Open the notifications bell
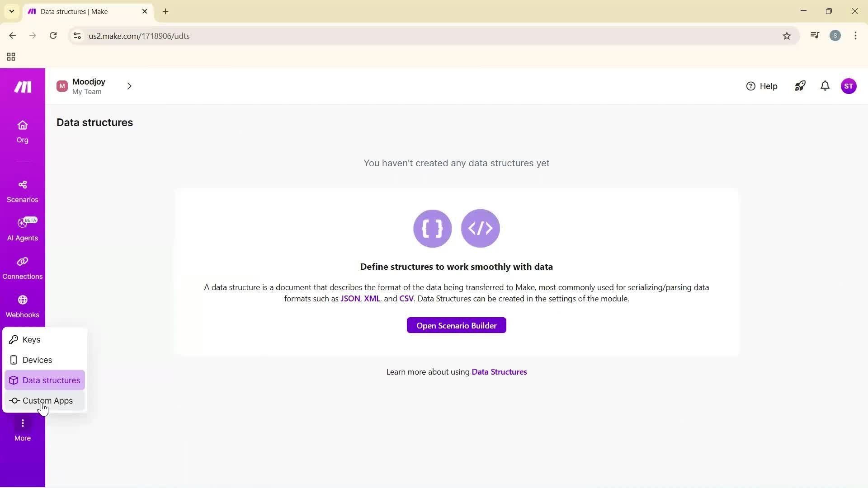The height and width of the screenshot is (488, 868). 824,86
